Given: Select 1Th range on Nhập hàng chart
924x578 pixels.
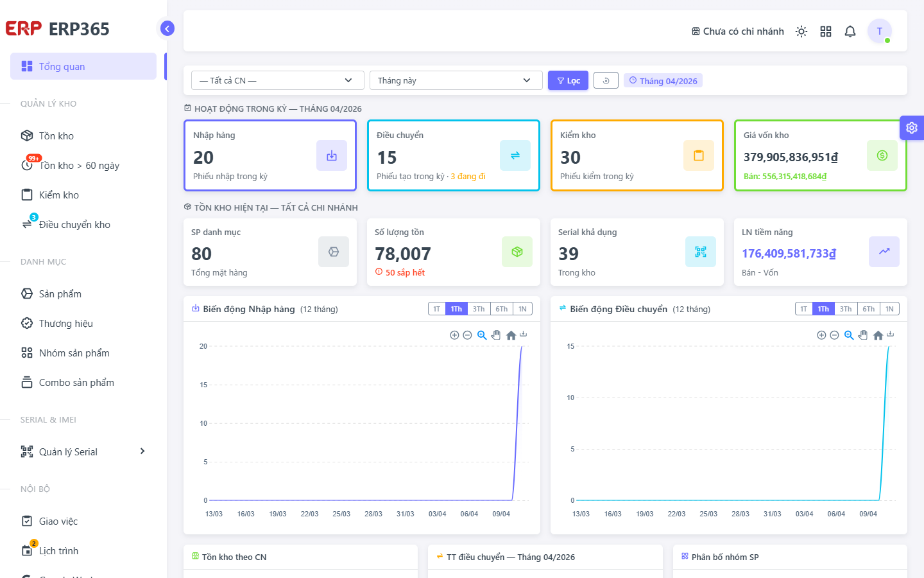Looking at the screenshot, I should [456, 309].
